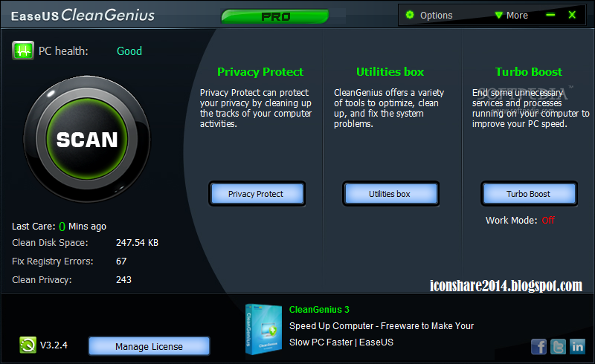Start the big round SCAN button
The image size is (595, 364).
tap(87, 139)
